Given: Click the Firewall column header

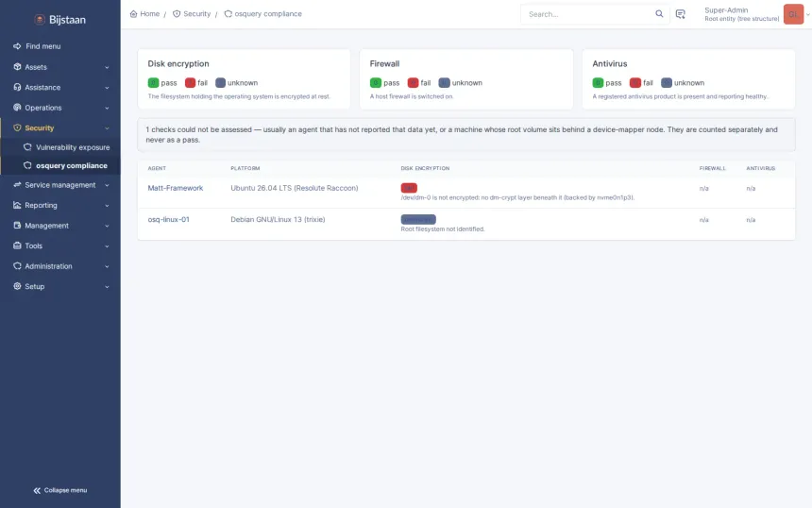Looking at the screenshot, I should pos(713,168).
